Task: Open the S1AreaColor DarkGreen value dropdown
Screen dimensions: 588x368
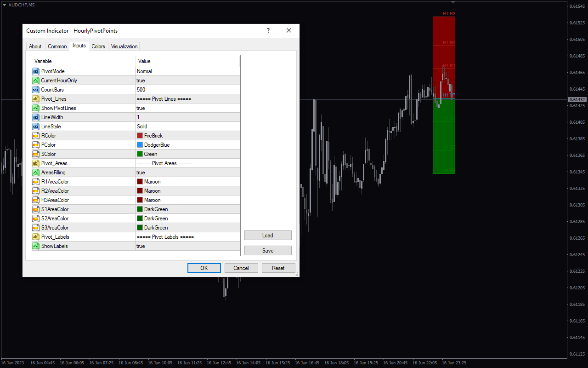Action: pyautogui.click(x=187, y=209)
